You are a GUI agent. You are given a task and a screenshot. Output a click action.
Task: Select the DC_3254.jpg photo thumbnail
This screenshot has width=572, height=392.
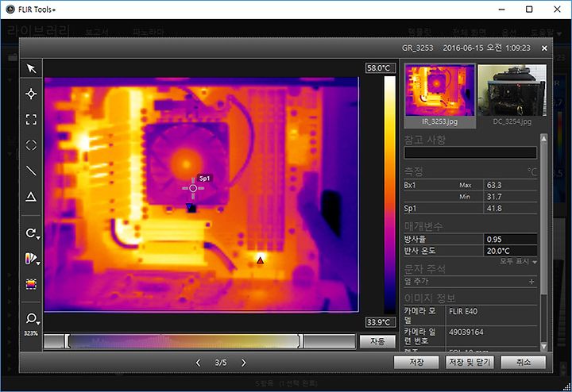512,96
